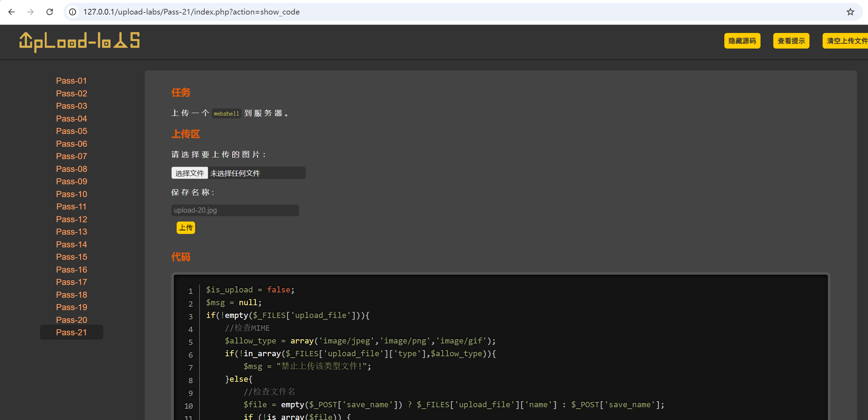Click the 隐藏源码 button

tap(742, 41)
